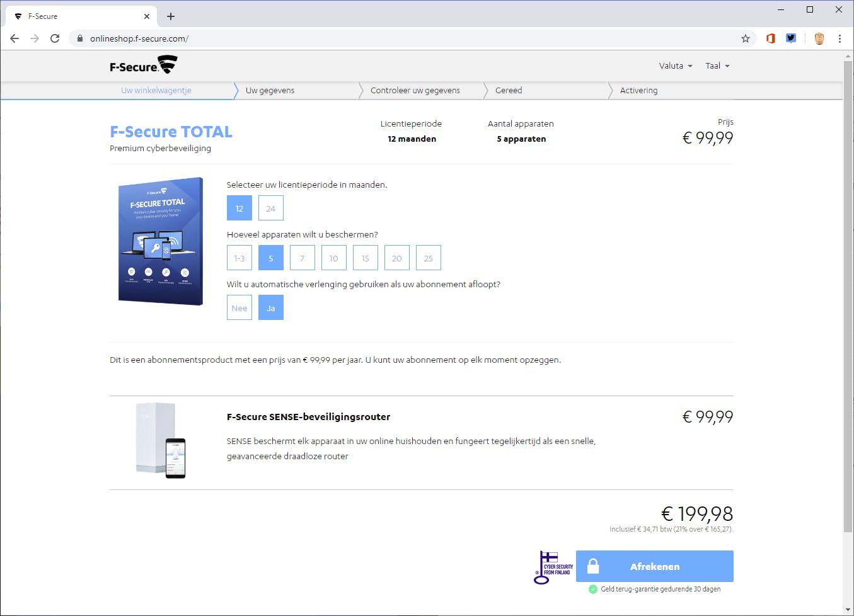
Task: Go to the Uw gegevens step
Action: click(x=270, y=90)
